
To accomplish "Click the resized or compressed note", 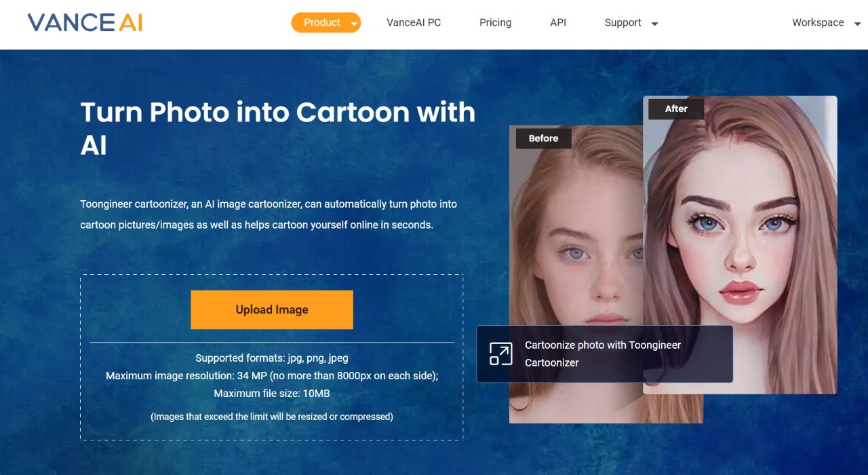I will click(x=272, y=417).
